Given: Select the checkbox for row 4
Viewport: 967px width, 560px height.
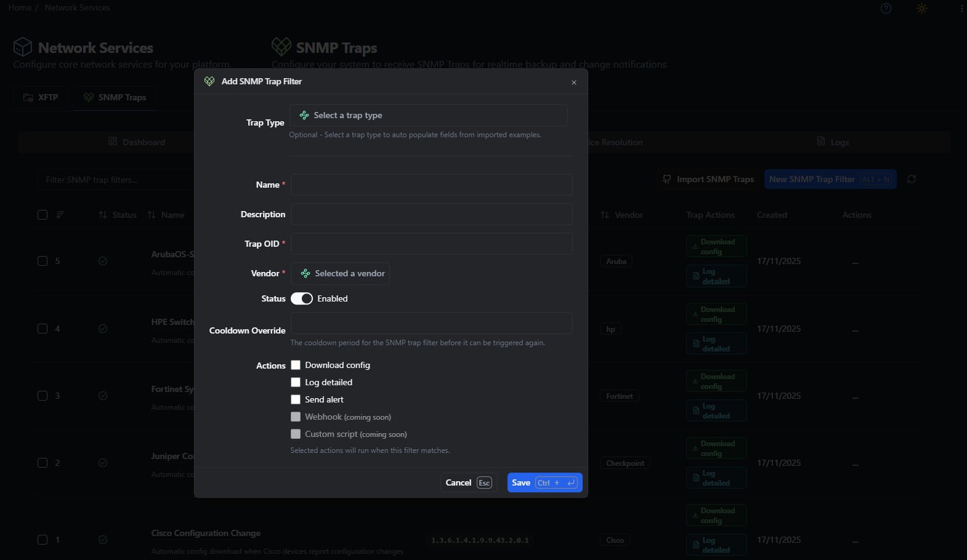Looking at the screenshot, I should [42, 329].
